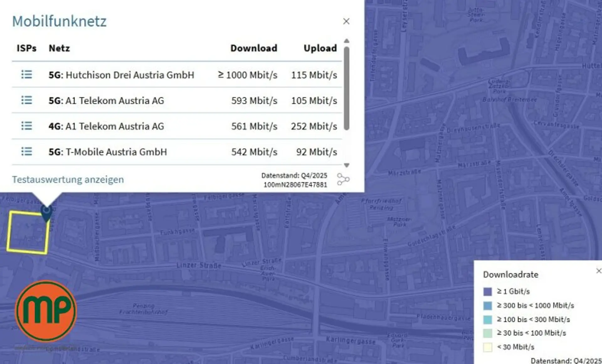The image size is (602, 364).
Task: Click the Bahnhof Breitensee map label
Action: 510,100
